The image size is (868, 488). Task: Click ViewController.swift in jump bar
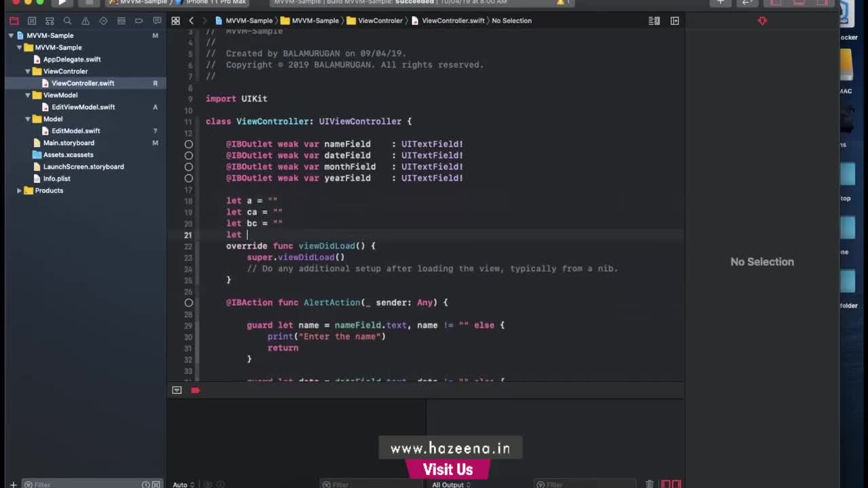tap(448, 21)
